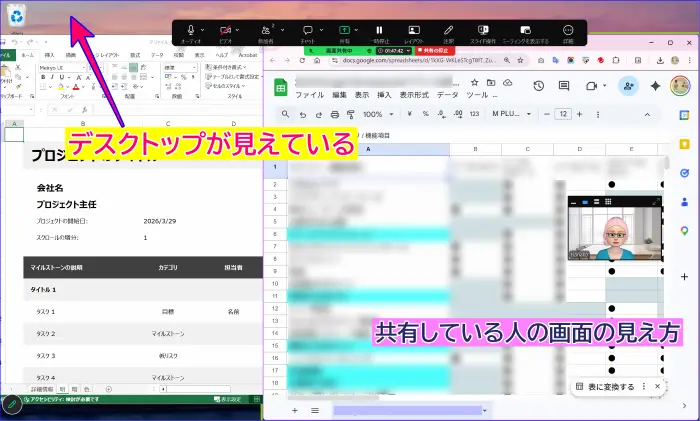Open Google Maps in side panel
Viewport: 700px width, 421px height.
pyautogui.click(x=684, y=231)
